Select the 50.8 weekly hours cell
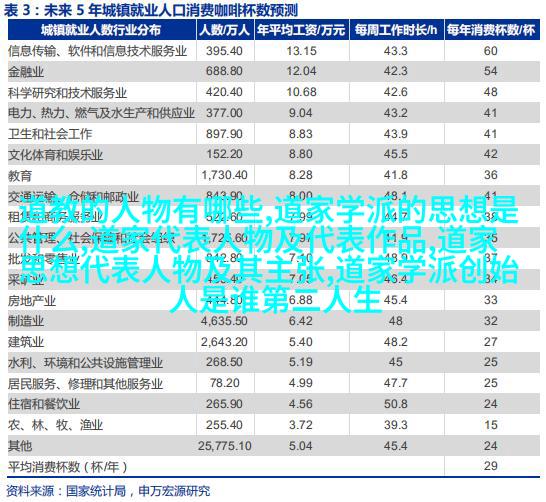 point(396,404)
